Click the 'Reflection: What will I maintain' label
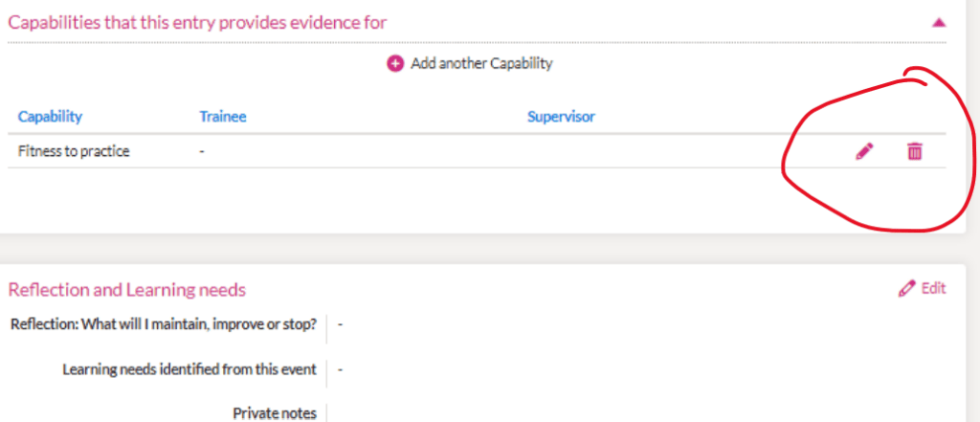 pos(163,323)
